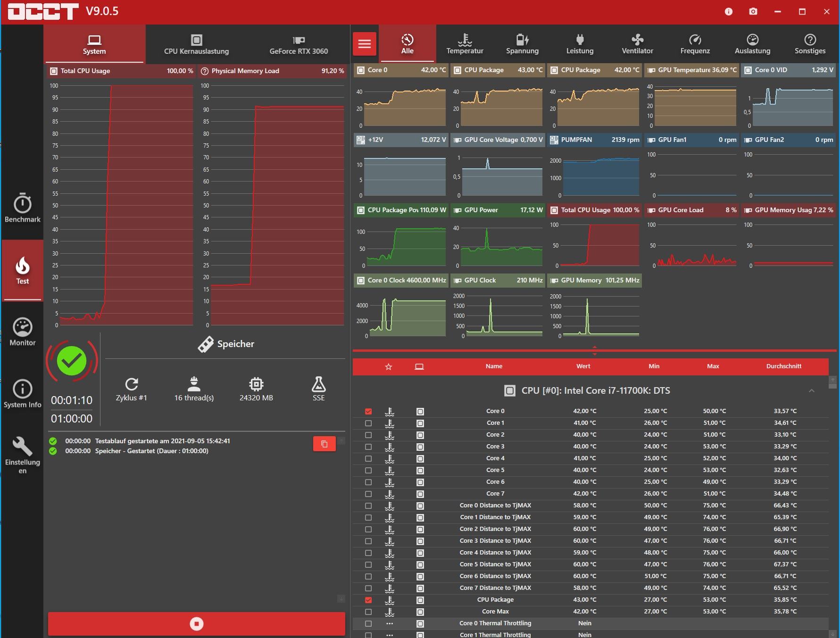840x638 pixels.
Task: Click temperature icon in Core 1 row
Action: (390, 423)
